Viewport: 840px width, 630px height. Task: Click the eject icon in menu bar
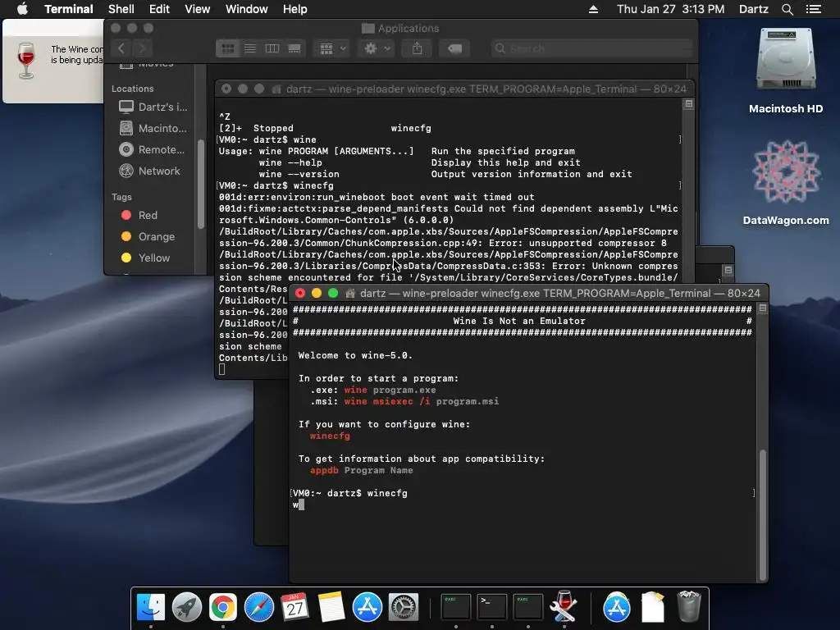click(593, 9)
